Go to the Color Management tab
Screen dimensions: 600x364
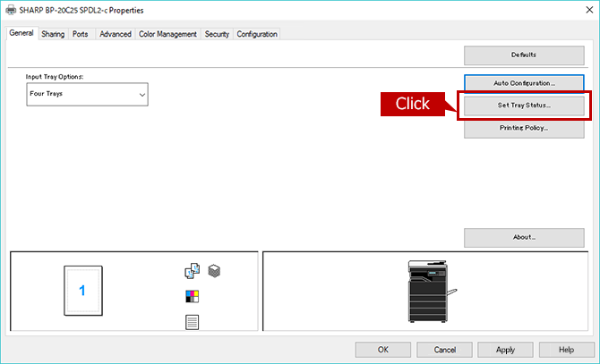point(167,34)
